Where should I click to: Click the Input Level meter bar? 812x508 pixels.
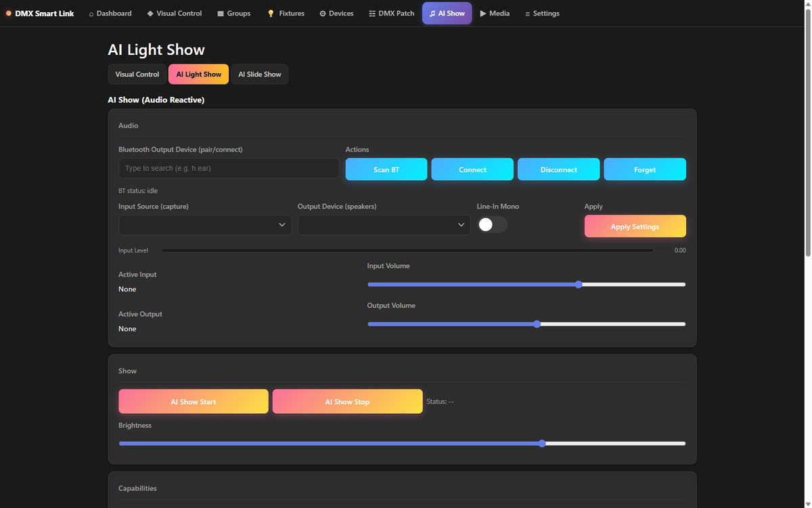coord(407,251)
